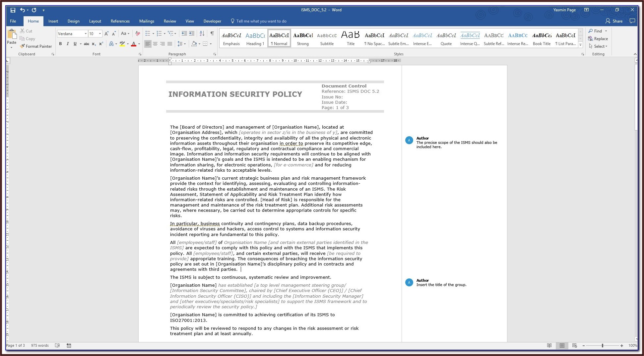The width and height of the screenshot is (644, 356).
Task: Click the zoom slider handle
Action: pyautogui.click(x=603, y=345)
